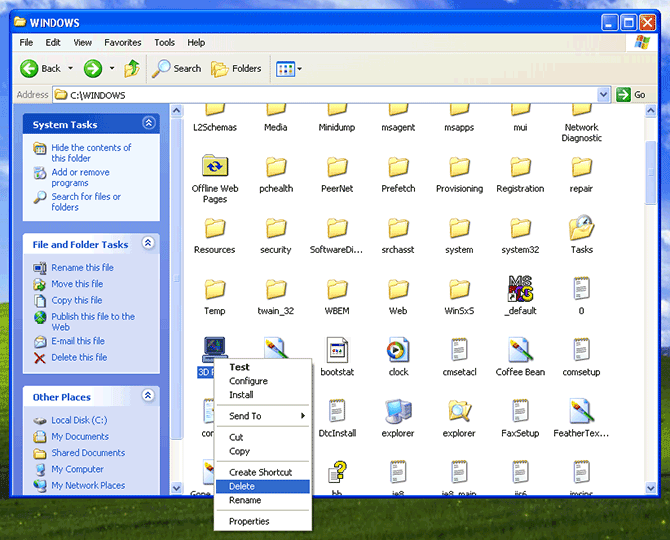Open My Computer link
This screenshot has height=540, width=670.
click(77, 469)
